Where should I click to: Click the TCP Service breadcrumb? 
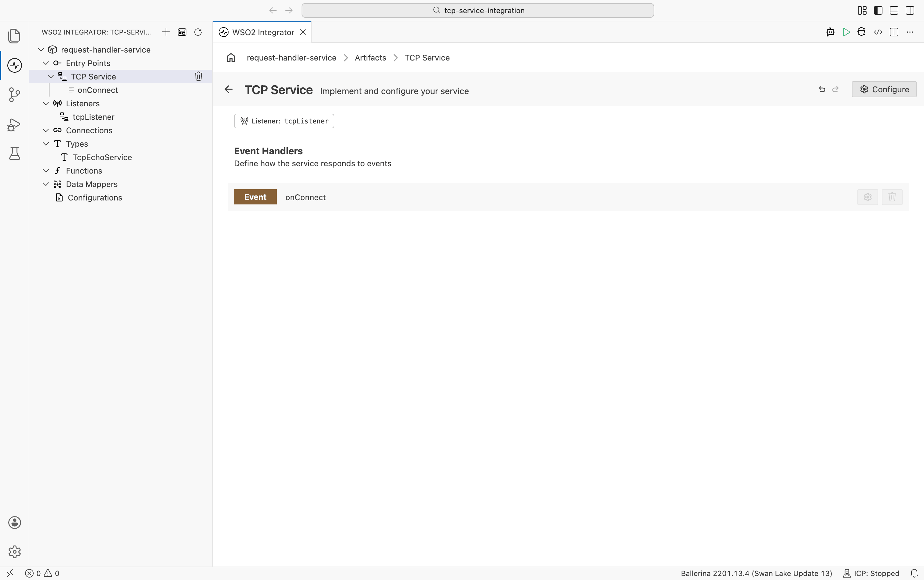click(x=427, y=57)
